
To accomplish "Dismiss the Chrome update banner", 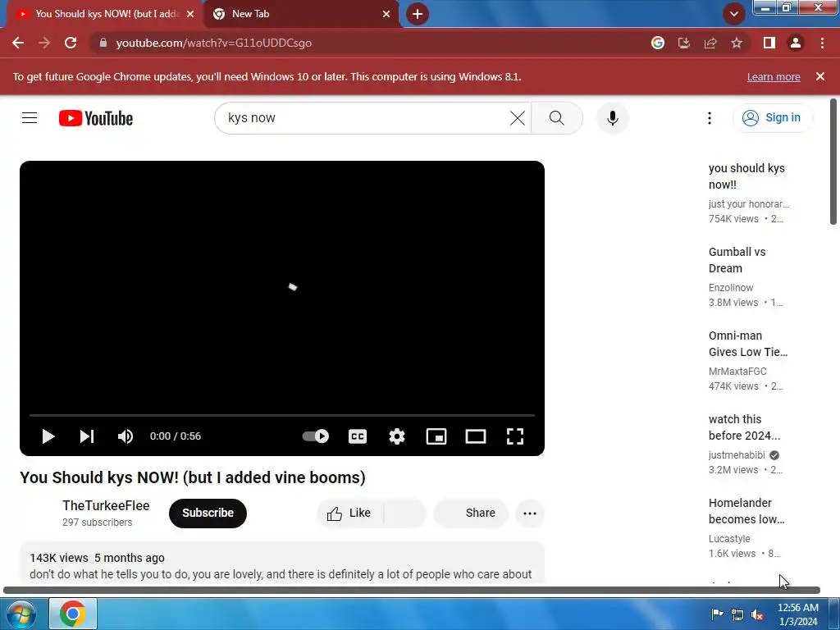I will [x=820, y=76].
